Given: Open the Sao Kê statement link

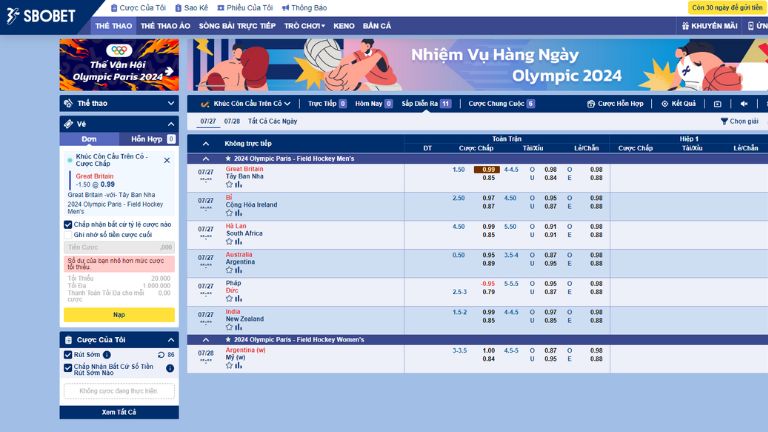Looking at the screenshot, I should 192,8.
